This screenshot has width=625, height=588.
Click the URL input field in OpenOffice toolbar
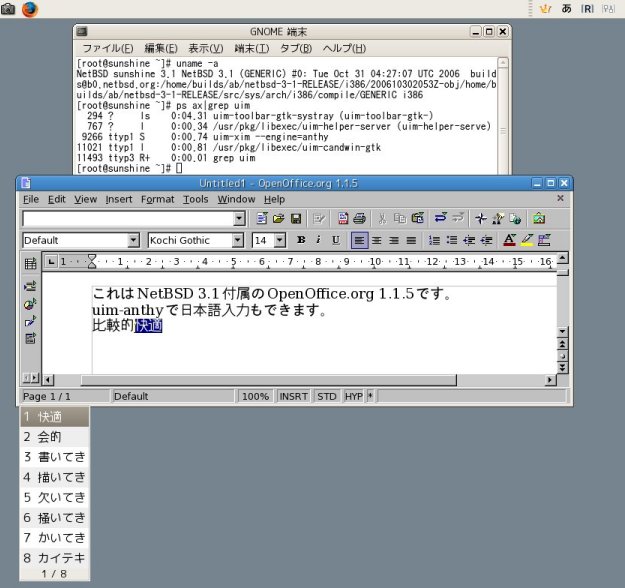point(128,218)
